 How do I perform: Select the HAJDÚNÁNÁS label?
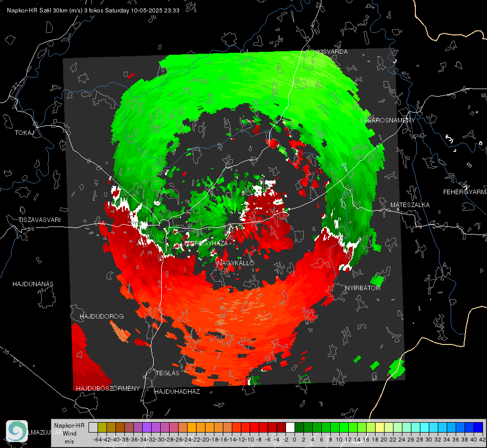coord(33,284)
